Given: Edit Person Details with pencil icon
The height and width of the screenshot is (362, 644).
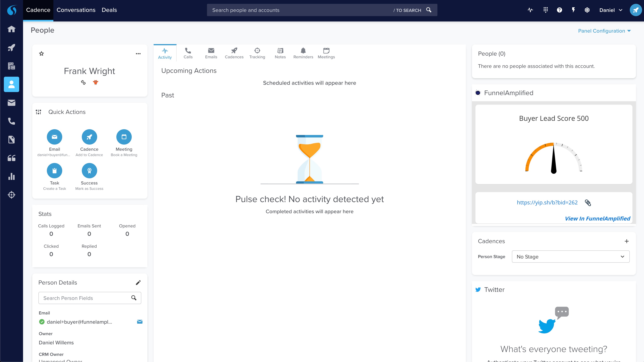Looking at the screenshot, I should pyautogui.click(x=138, y=283).
